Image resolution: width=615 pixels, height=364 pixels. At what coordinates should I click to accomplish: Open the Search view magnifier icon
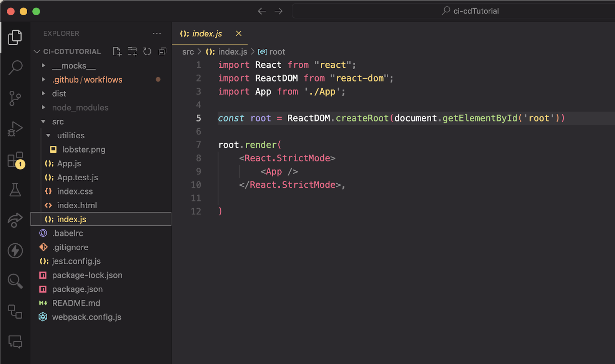[15, 68]
